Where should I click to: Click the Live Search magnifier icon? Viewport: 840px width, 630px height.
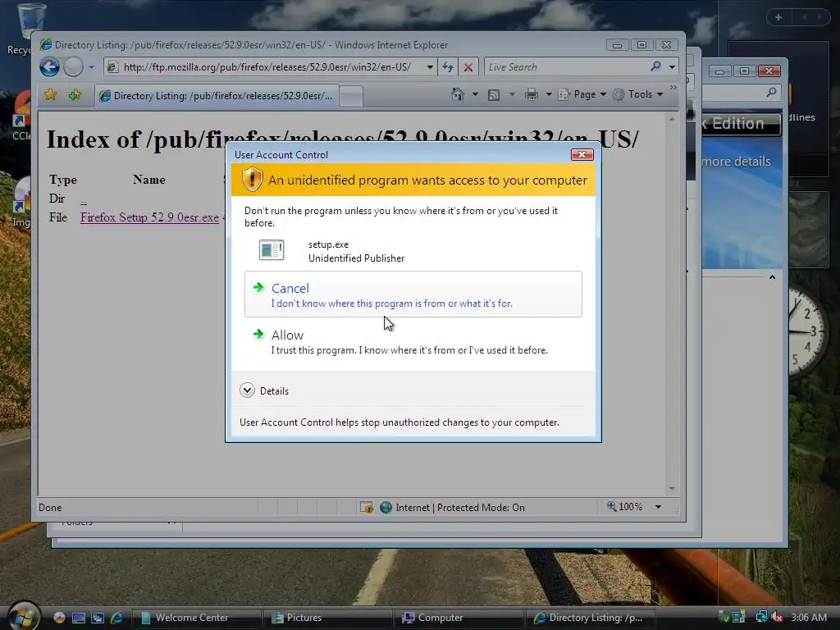pos(655,66)
